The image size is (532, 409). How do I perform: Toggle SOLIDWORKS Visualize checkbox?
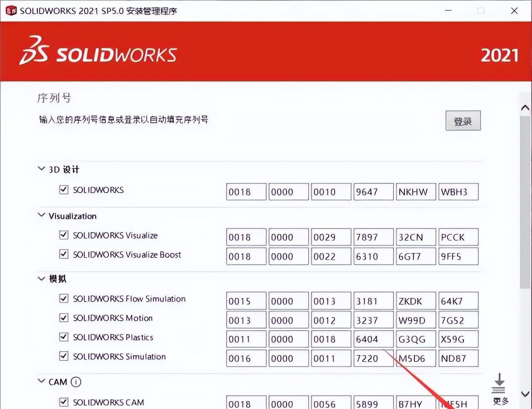pos(64,235)
